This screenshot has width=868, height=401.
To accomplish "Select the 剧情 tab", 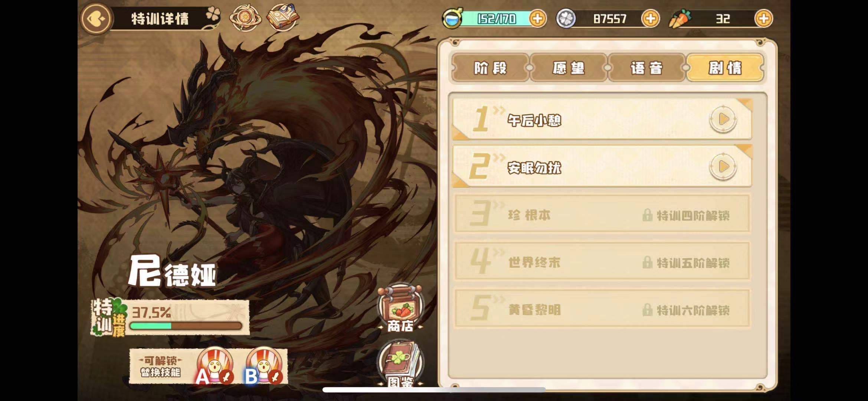I will pos(725,68).
